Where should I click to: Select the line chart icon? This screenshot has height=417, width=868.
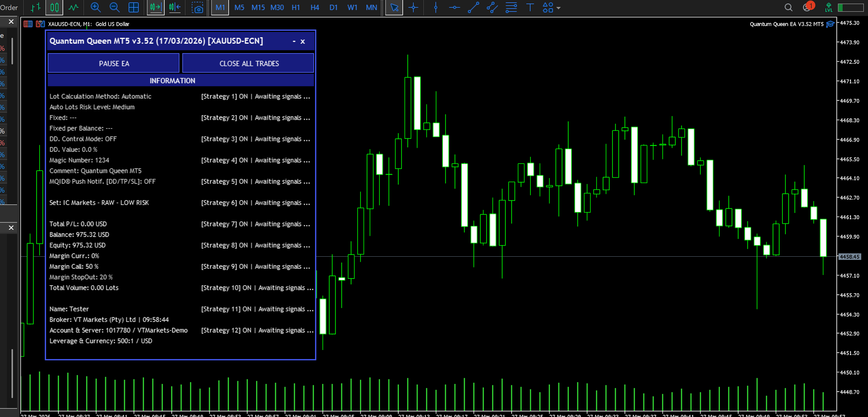tap(74, 8)
